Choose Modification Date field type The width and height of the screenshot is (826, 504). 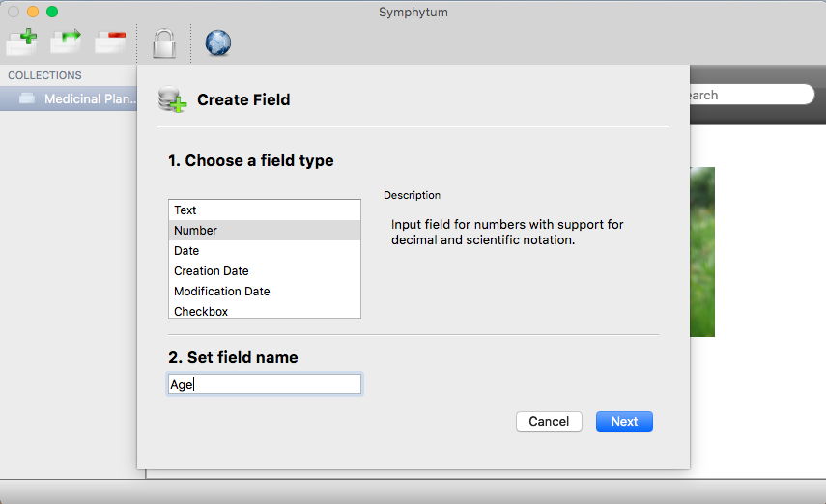point(265,292)
